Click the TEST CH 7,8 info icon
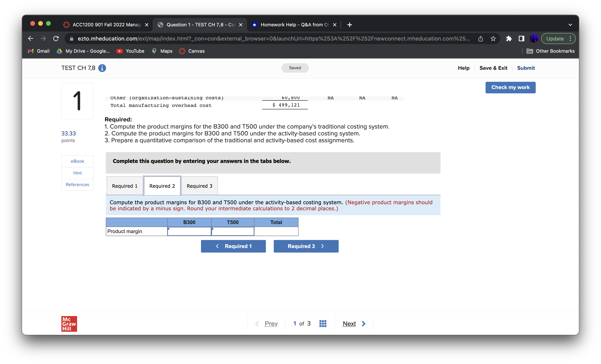This screenshot has width=601, height=364. point(102,68)
